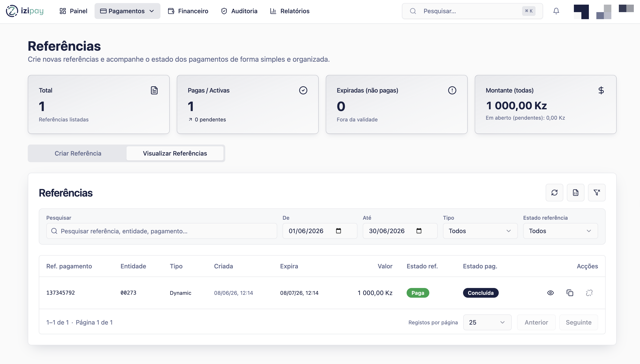Focus the top Pesquisar... search field

pyautogui.click(x=472, y=11)
